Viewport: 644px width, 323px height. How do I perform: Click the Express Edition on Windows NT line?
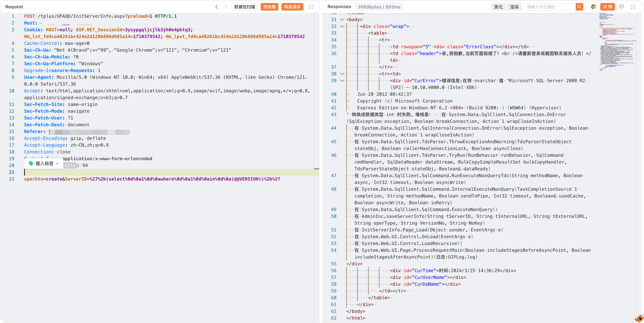click(x=459, y=108)
